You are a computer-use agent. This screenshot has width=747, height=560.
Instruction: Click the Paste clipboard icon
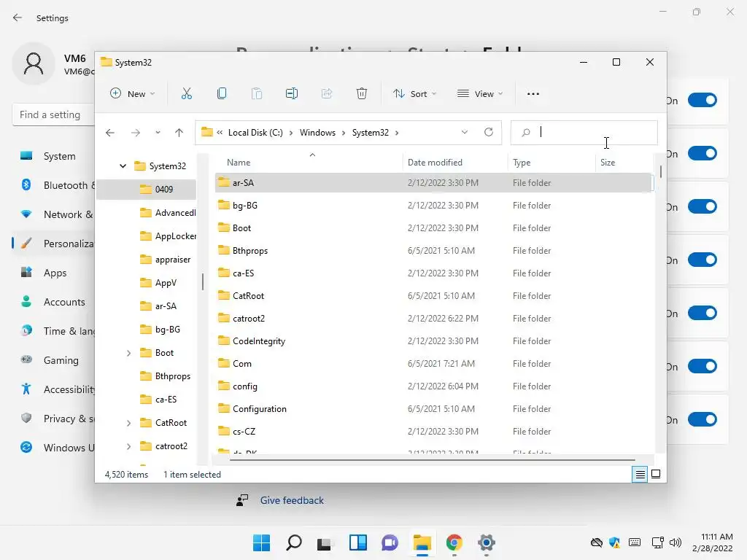(x=257, y=94)
